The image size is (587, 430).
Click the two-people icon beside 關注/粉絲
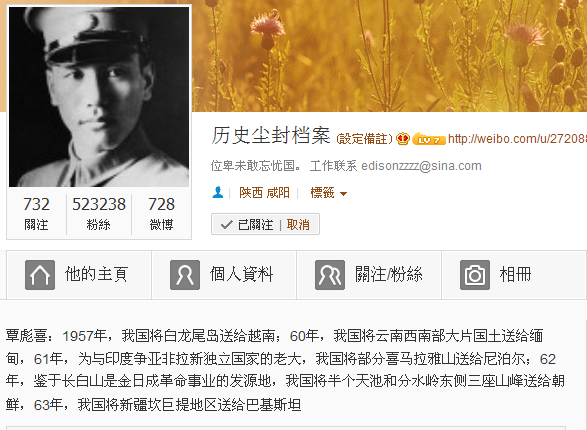tap(330, 275)
